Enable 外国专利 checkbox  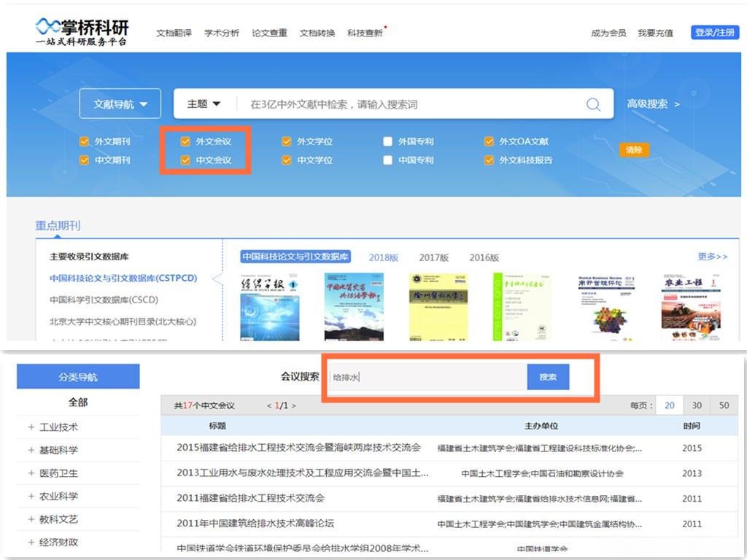pyautogui.click(x=388, y=141)
